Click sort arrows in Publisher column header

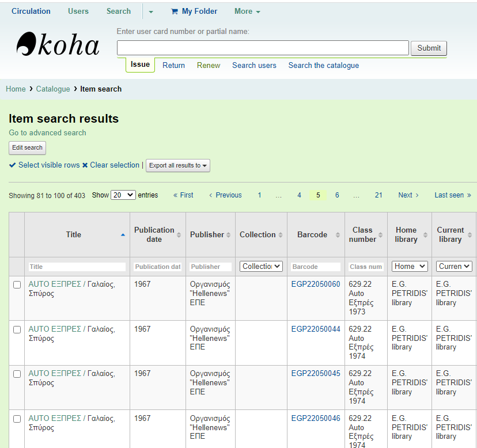pos(228,235)
